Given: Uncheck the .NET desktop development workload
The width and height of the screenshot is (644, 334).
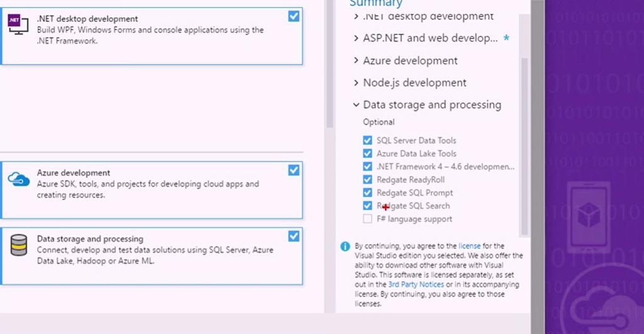Looking at the screenshot, I should point(294,16).
